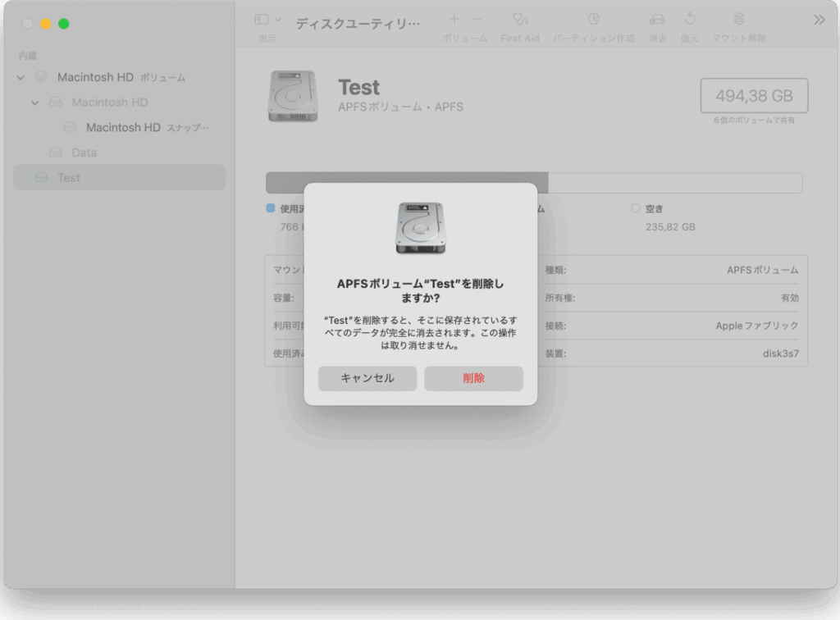Image resolution: width=840 pixels, height=620 pixels.
Task: Click the green fullscreen window button
Action: pos(64,24)
